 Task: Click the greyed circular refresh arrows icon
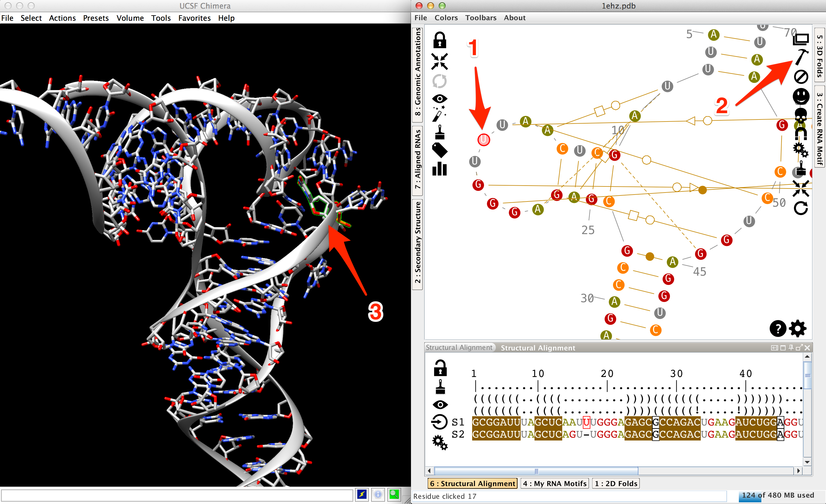440,81
